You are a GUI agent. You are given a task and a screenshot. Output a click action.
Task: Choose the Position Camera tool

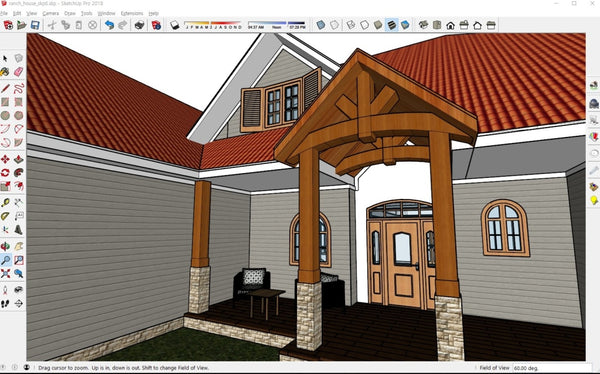click(5, 290)
